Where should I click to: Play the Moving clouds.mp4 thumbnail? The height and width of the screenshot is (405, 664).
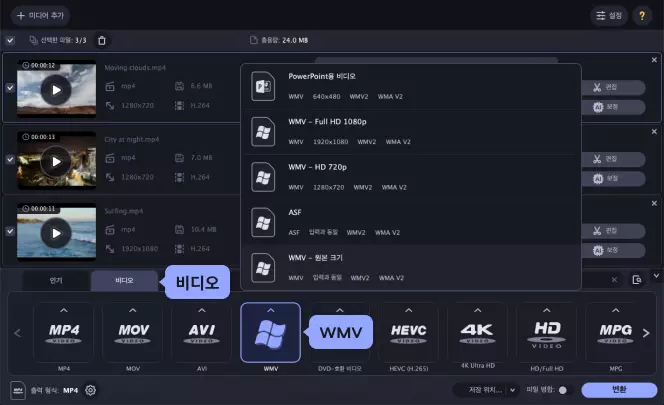[56, 90]
